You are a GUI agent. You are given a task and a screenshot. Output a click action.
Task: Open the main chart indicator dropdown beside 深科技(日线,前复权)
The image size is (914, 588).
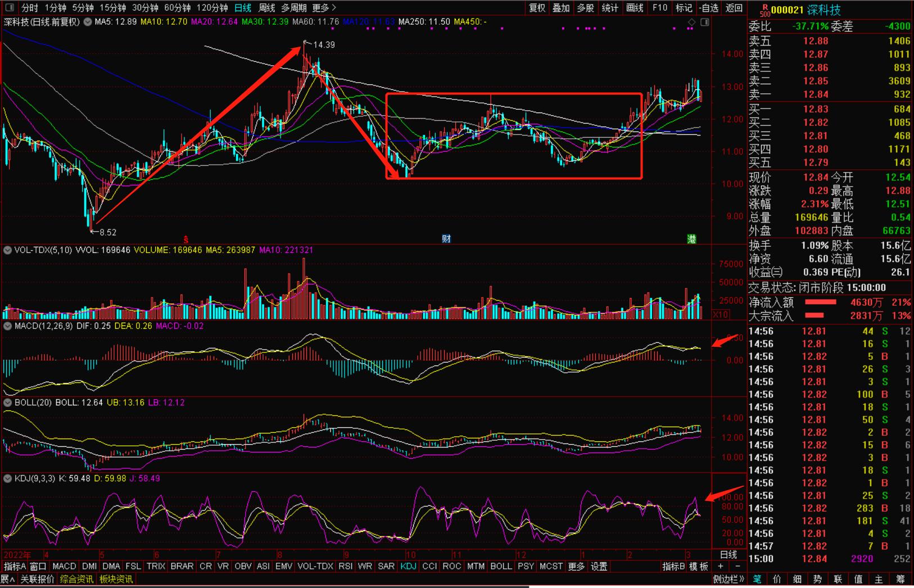click(x=88, y=22)
